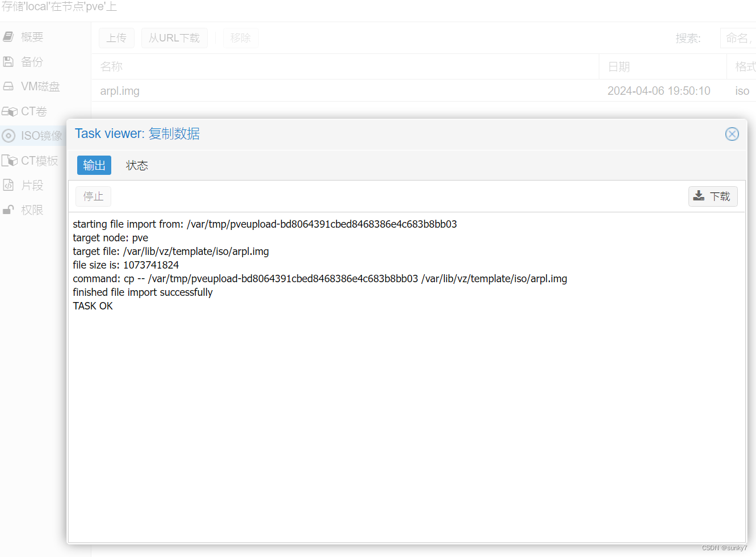Click the 'file size is: 1073741824' line
756x557 pixels.
tap(126, 265)
